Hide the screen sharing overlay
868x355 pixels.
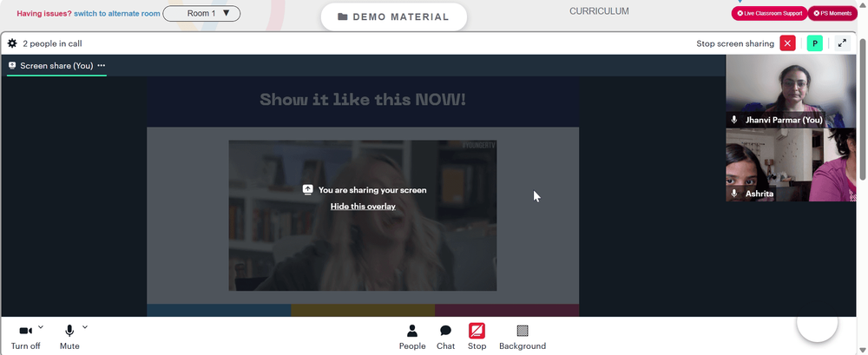click(363, 206)
